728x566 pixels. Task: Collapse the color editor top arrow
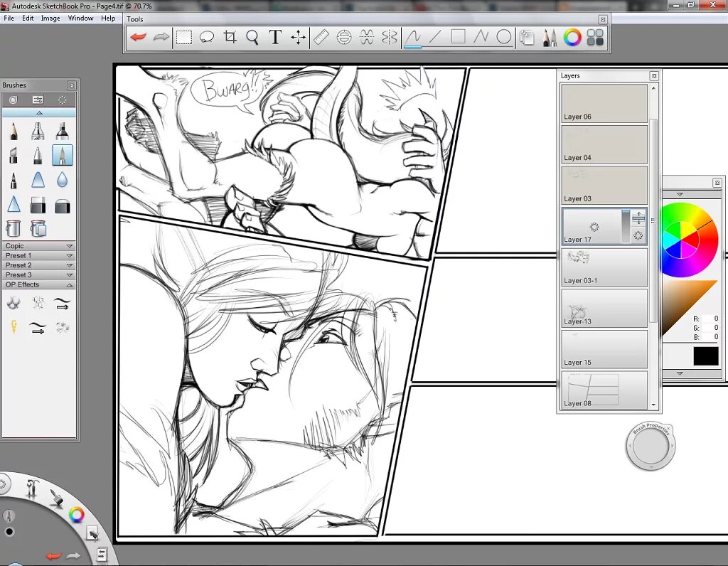coord(680,194)
